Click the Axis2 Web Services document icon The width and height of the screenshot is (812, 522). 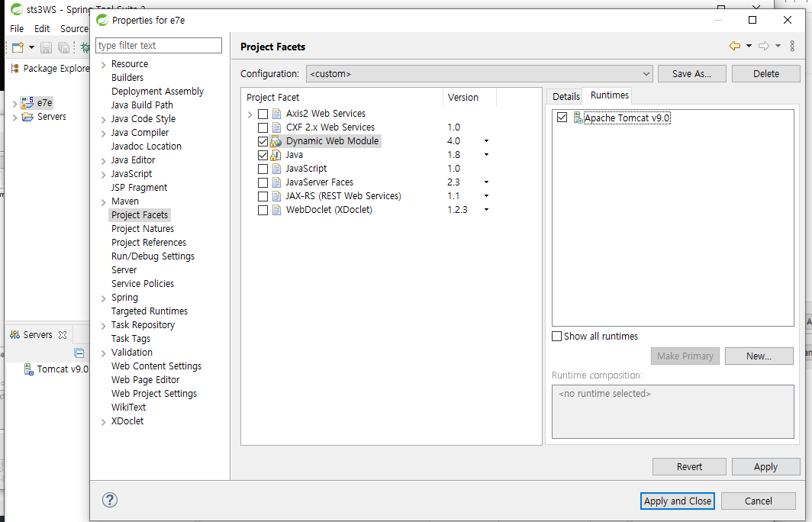click(x=276, y=114)
